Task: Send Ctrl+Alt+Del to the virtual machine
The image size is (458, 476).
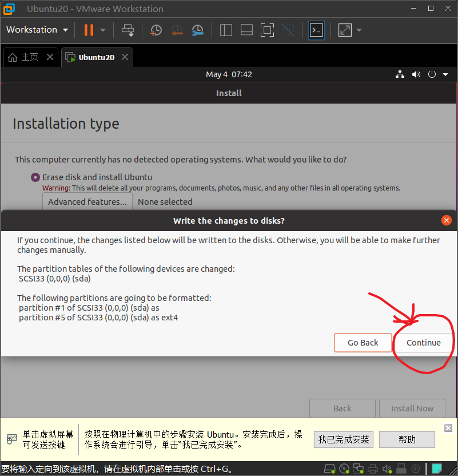Action: click(x=128, y=30)
